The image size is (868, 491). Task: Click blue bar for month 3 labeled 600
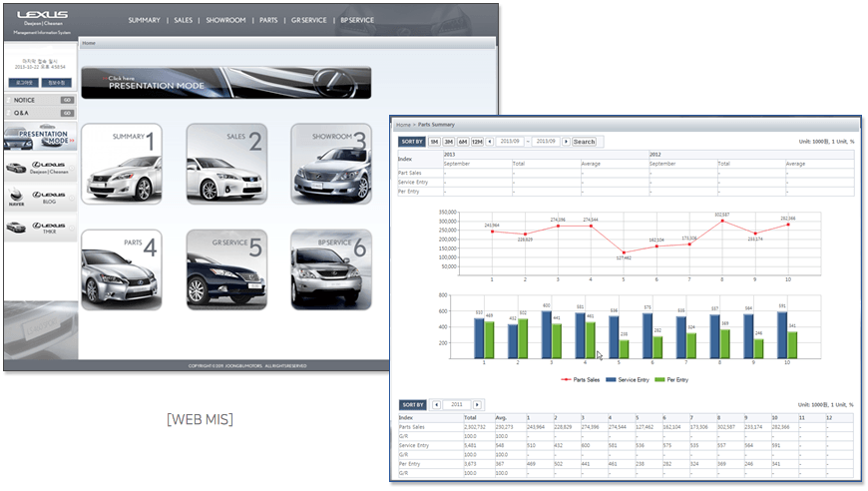coord(547,334)
